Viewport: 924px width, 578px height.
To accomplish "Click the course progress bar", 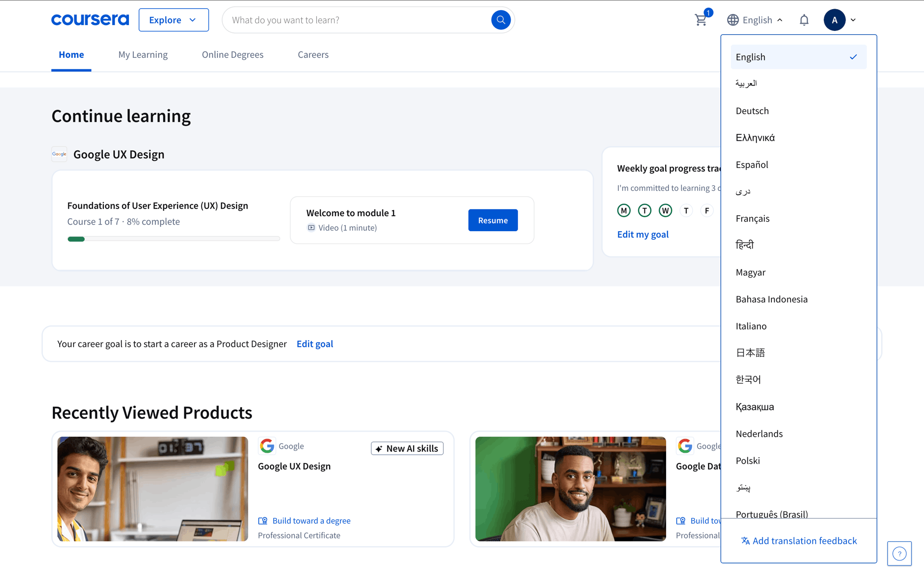I will tap(173, 239).
